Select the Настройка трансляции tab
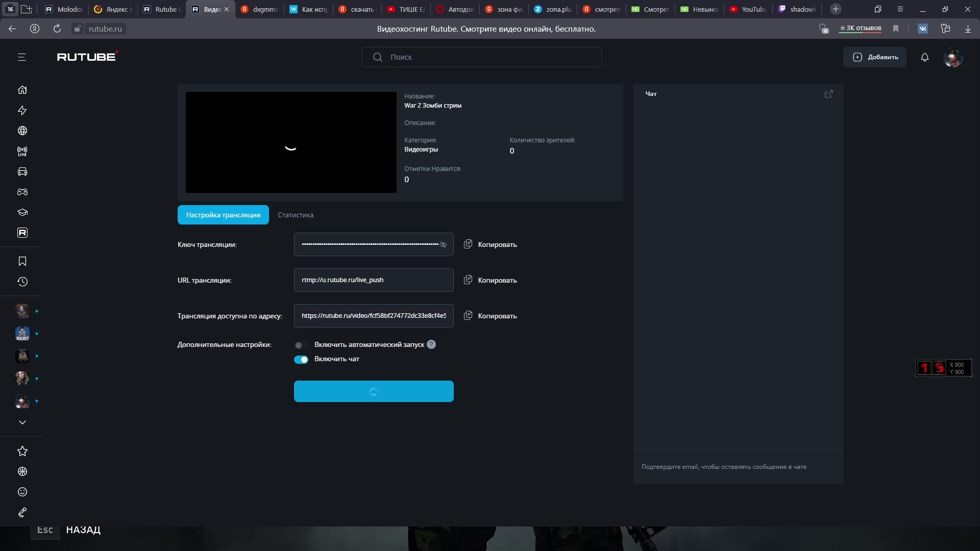This screenshot has height=551, width=980. click(x=223, y=215)
